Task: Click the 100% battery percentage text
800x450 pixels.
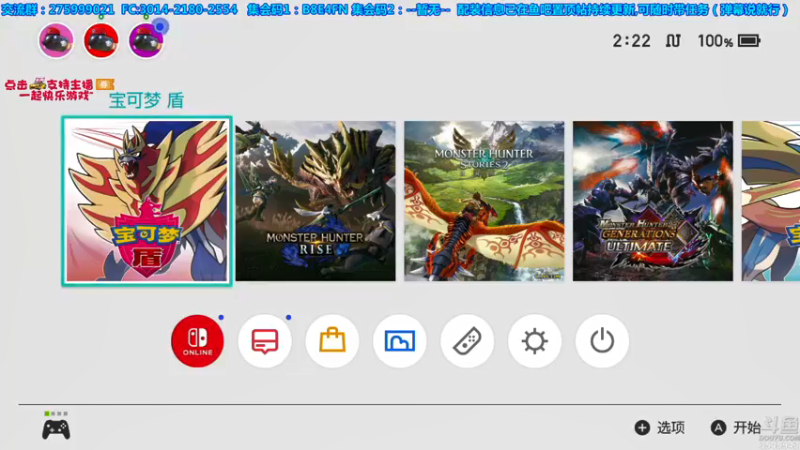Action: [715, 41]
